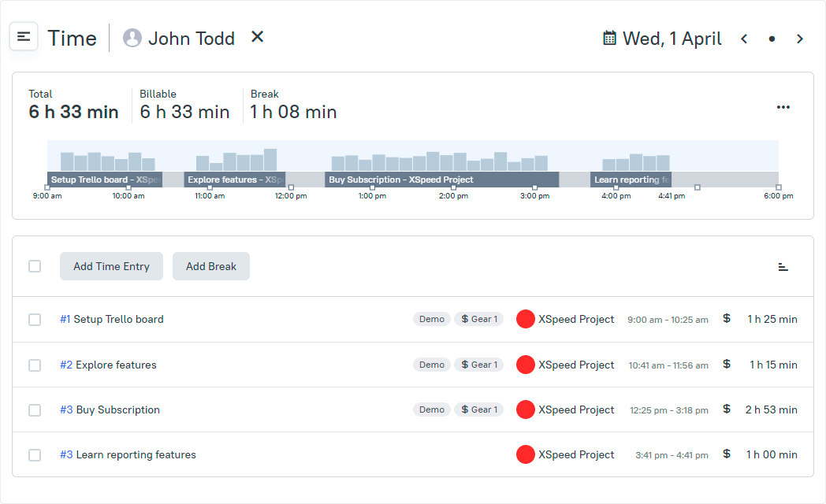Click the Gear 1 rate tag on Explore features
Image resolution: width=826 pixels, height=504 pixels.
(478, 365)
